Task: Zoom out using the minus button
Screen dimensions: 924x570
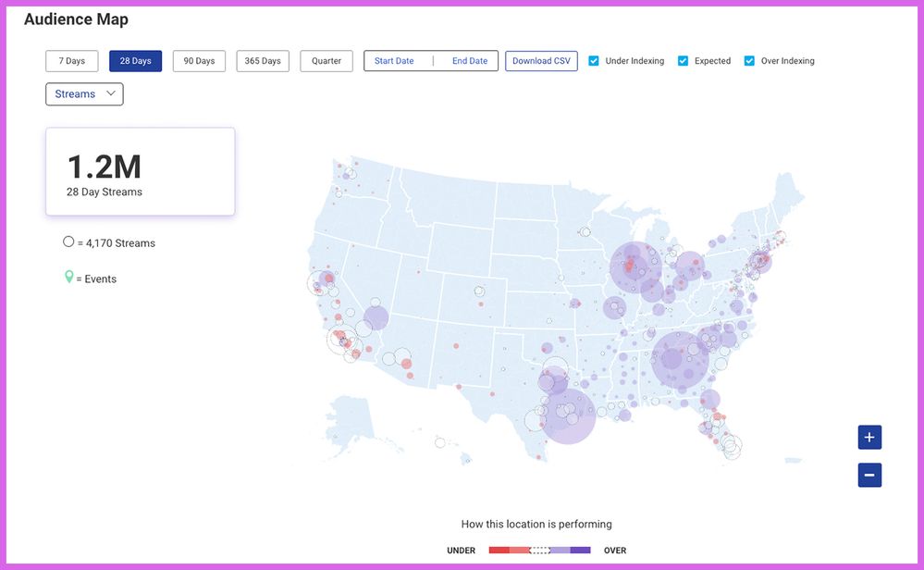Action: click(x=869, y=476)
